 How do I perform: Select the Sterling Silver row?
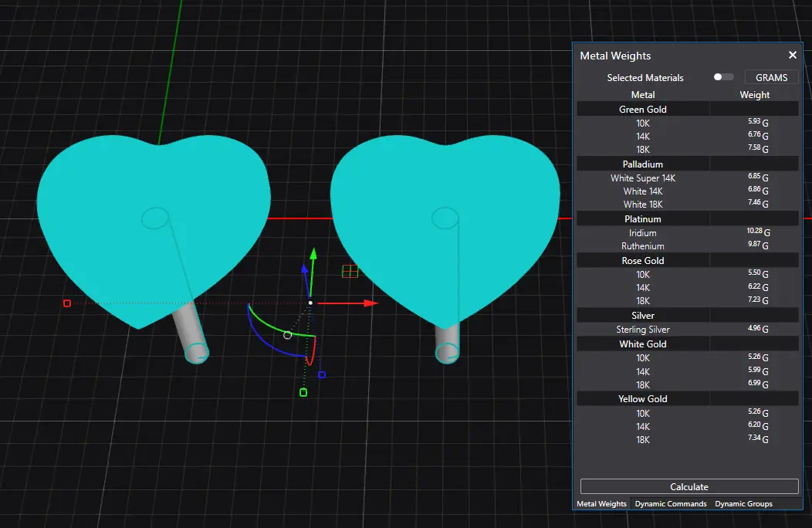pyautogui.click(x=643, y=330)
